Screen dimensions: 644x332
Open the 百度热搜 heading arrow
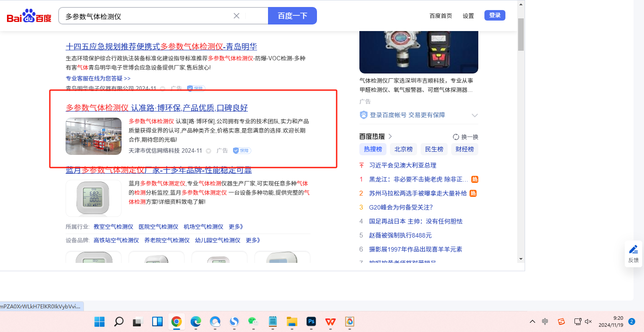[390, 136]
